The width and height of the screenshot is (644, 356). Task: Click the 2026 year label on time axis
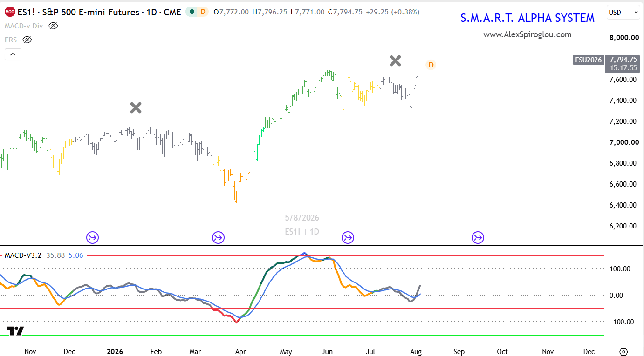[115, 352]
